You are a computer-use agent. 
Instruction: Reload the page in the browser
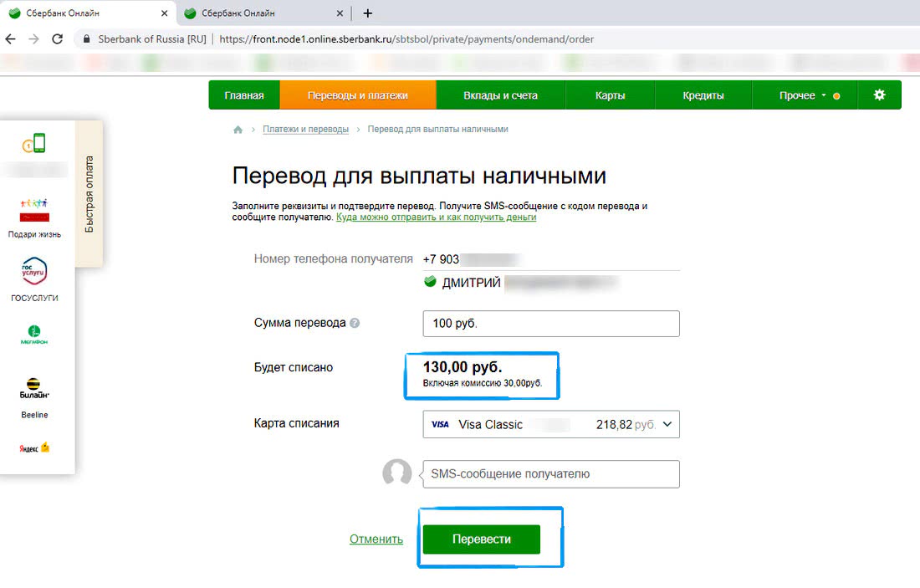coord(58,39)
